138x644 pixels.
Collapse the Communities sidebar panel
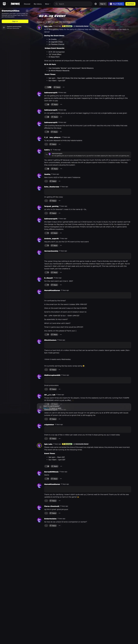click(27, 11)
